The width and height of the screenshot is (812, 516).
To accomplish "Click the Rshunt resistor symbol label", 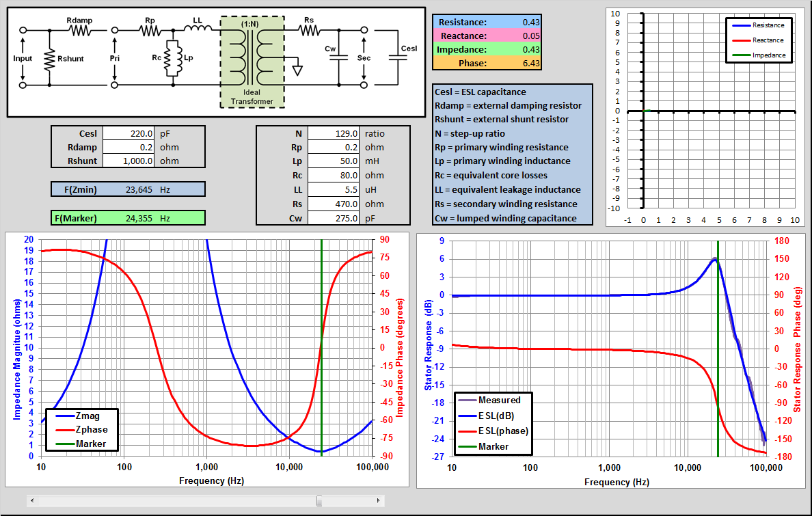I will [70, 59].
